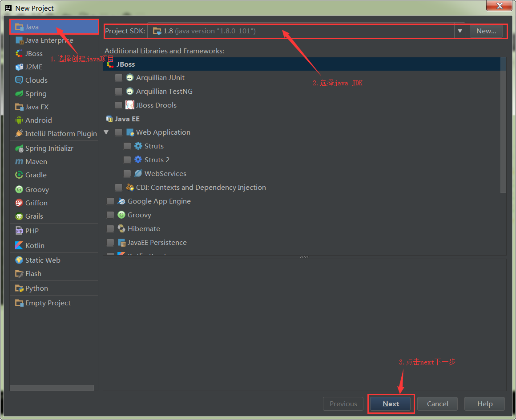Tick the Google App Engine checkbox
The image size is (516, 420).
(x=110, y=201)
